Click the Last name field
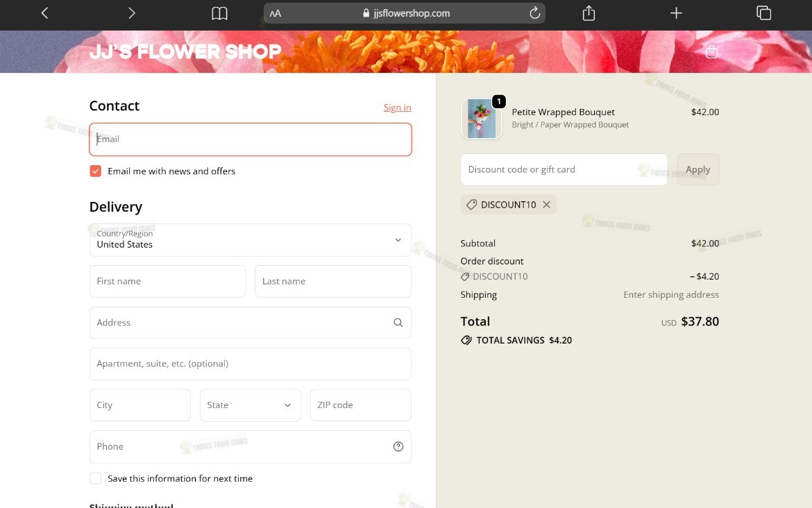The image size is (812, 508). point(333,281)
